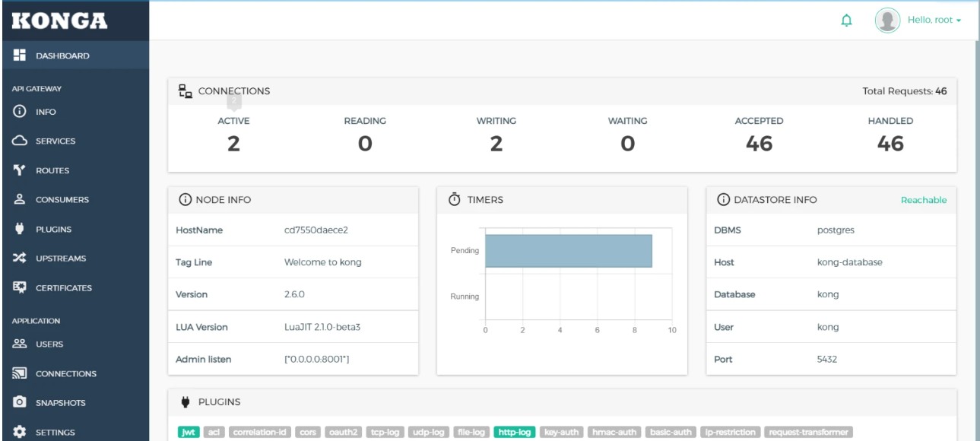Select the key-auth plugin tag

561,433
